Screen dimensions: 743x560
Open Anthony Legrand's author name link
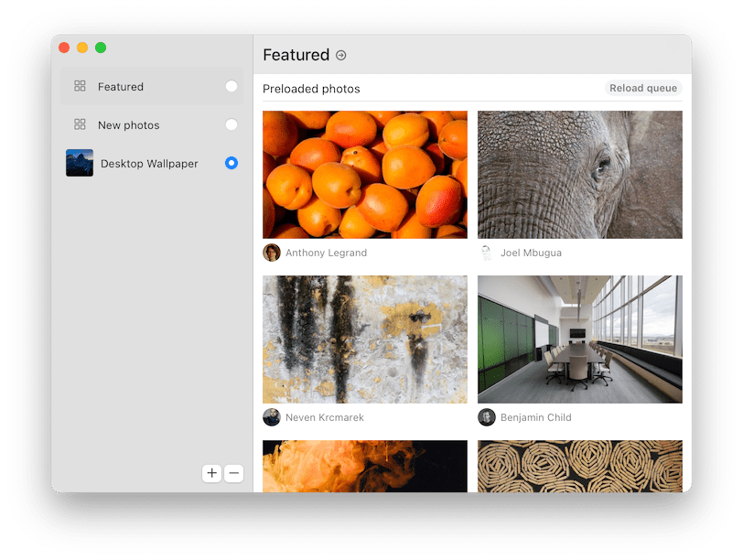(326, 253)
